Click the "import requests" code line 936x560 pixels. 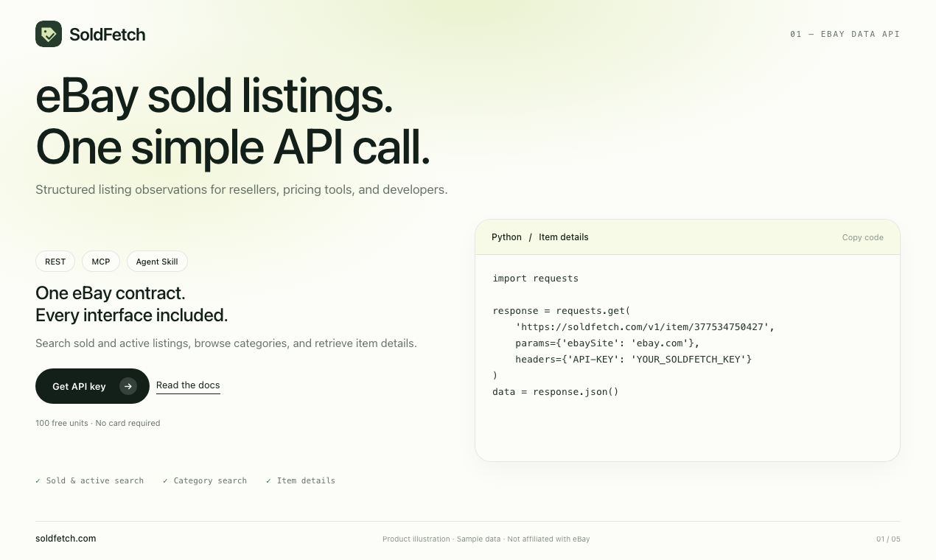tap(536, 279)
